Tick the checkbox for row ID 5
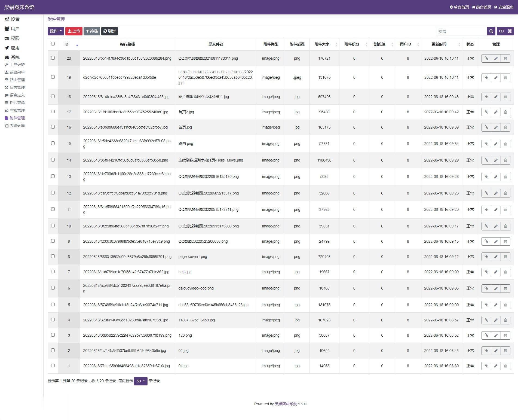Image resolution: width=518 pixels, height=420 pixels. [53, 305]
